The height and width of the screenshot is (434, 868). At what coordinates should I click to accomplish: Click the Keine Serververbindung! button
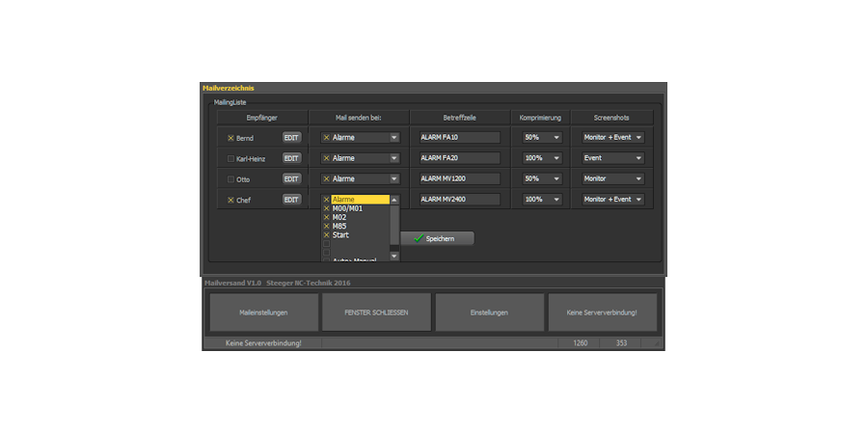pos(602,312)
